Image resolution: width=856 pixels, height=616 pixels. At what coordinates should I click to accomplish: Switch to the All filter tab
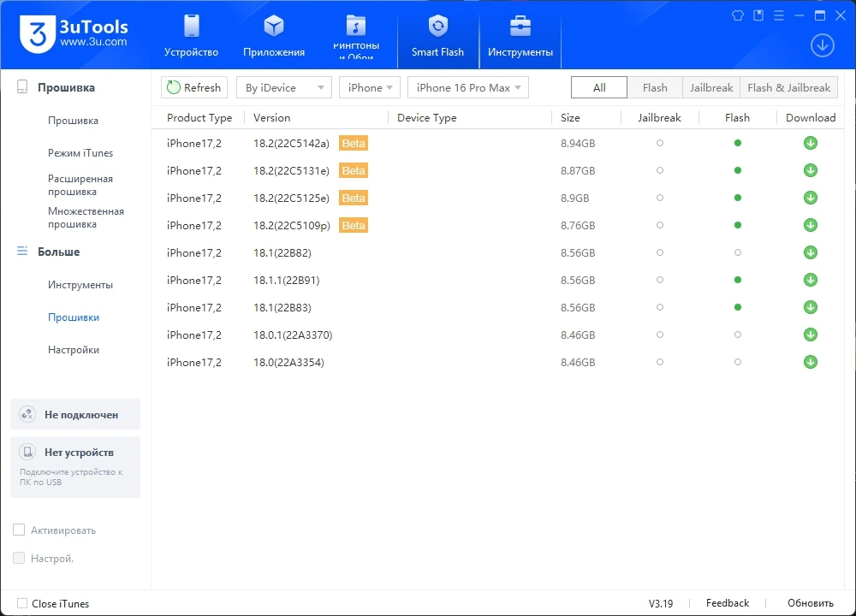point(599,87)
